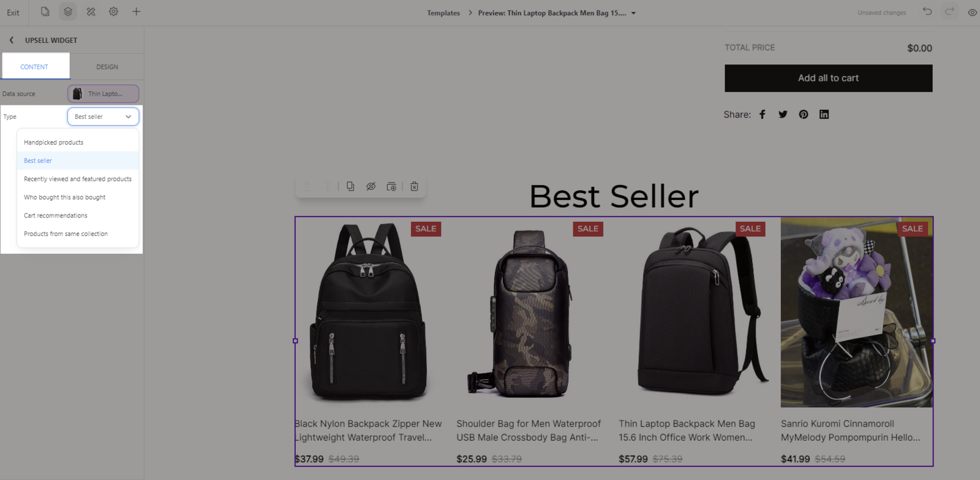The image size is (980, 480).
Task: Share product on Facebook icon
Action: tap(763, 115)
